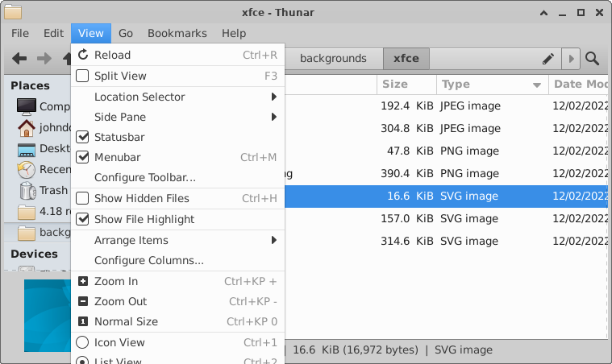This screenshot has width=612, height=364.
Task: Select the 304.8 KiB JPEG image row
Action: pyautogui.click(x=446, y=129)
